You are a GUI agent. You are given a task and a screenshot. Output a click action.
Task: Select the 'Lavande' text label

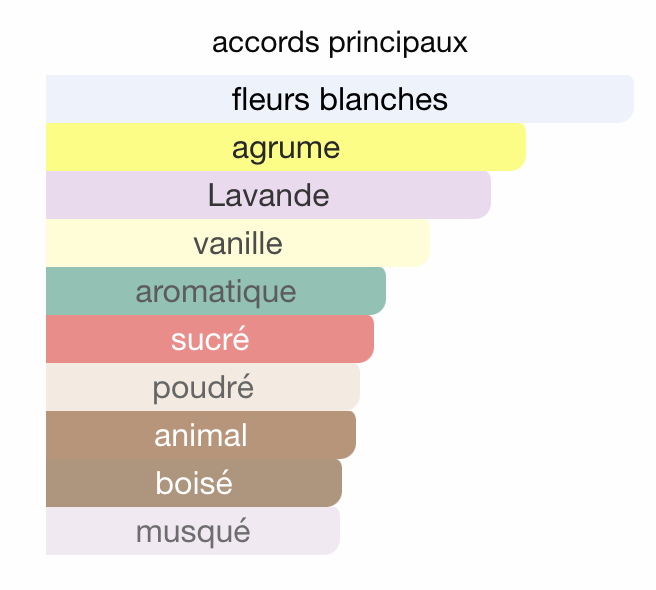point(268,195)
